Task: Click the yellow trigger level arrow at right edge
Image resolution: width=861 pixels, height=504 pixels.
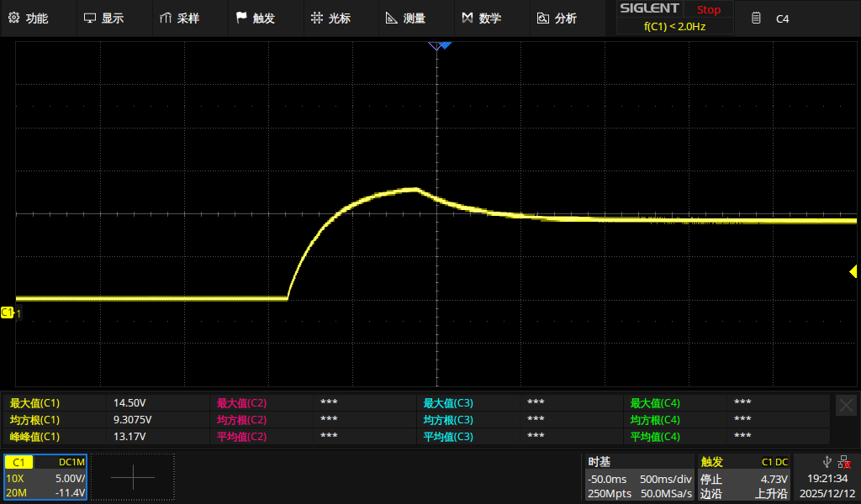Action: 853,271
